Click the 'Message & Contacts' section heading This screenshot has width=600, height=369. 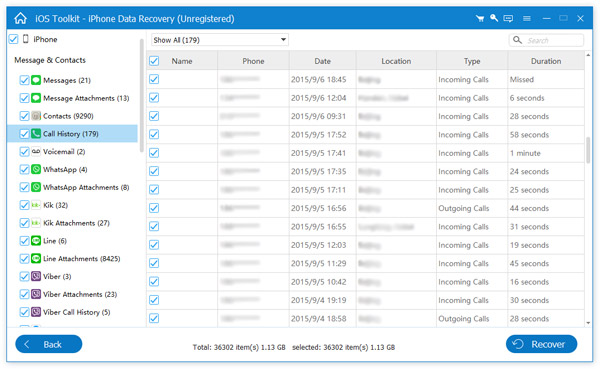[x=50, y=60]
